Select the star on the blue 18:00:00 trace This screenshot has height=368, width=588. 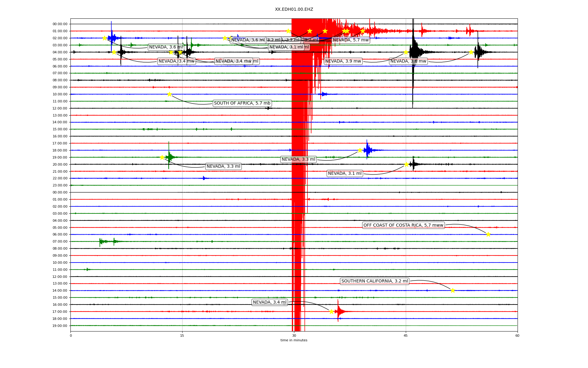(x=360, y=150)
